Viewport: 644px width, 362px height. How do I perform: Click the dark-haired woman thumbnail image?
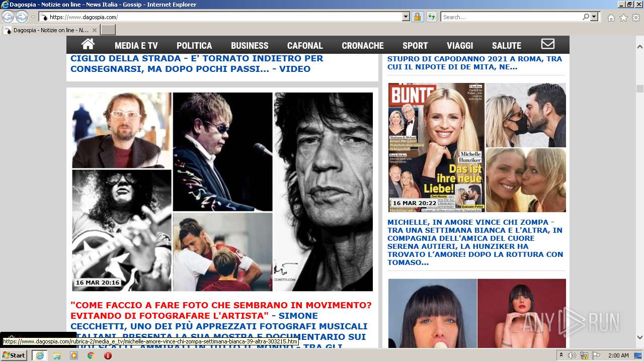(x=432, y=313)
